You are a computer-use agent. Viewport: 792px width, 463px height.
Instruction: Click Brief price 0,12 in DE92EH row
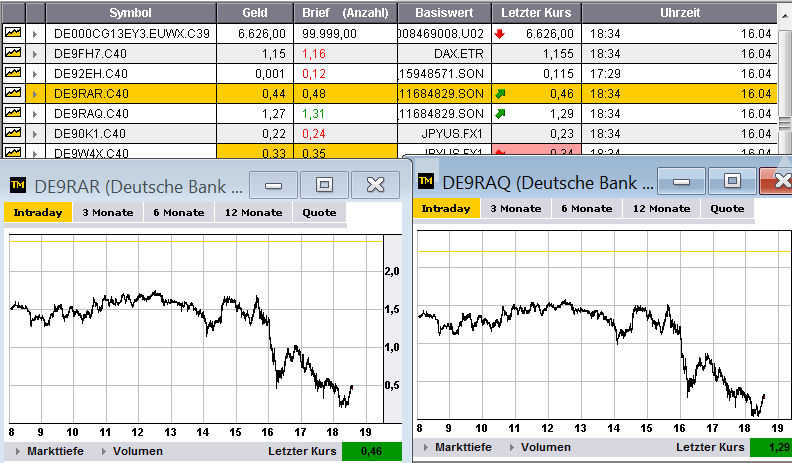coord(314,74)
